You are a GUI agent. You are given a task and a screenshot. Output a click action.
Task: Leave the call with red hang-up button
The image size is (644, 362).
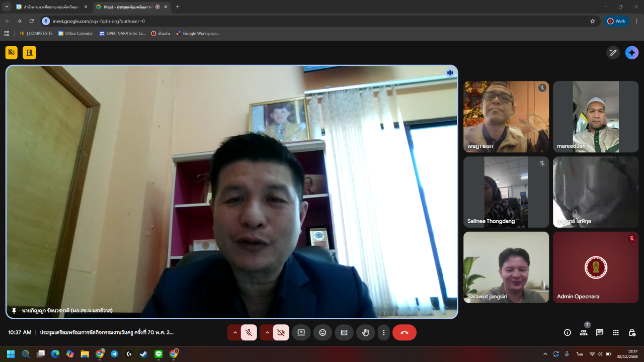pyautogui.click(x=404, y=332)
